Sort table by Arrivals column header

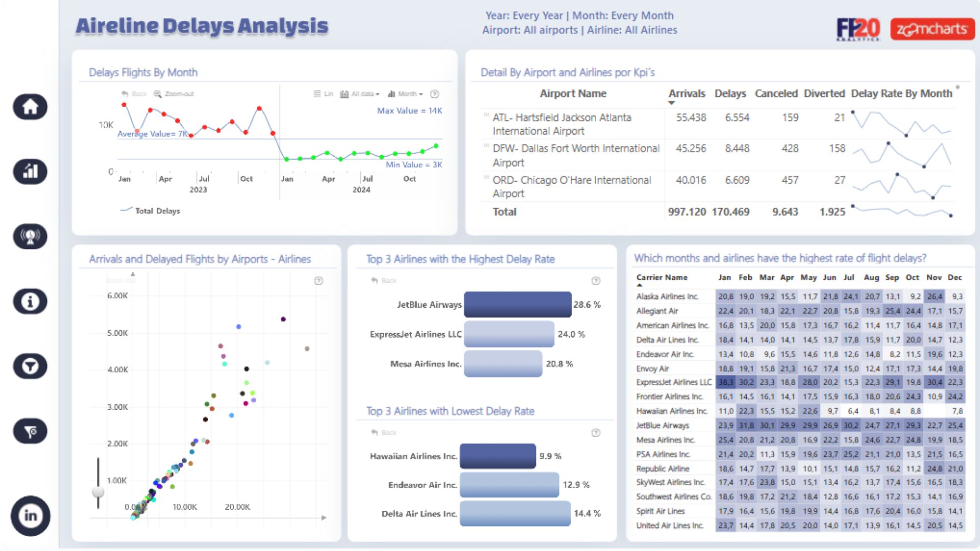click(x=687, y=94)
